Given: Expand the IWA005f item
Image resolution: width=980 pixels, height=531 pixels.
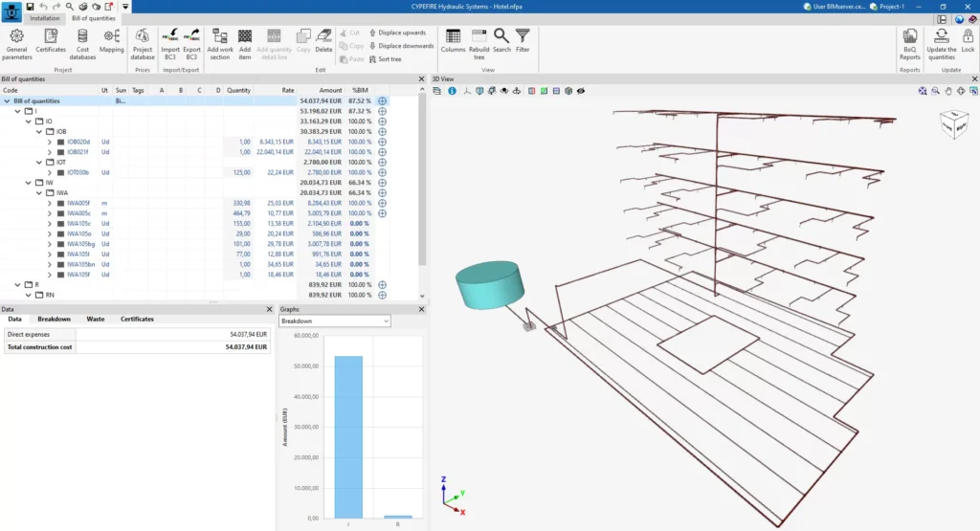Looking at the screenshot, I should pos(50,203).
